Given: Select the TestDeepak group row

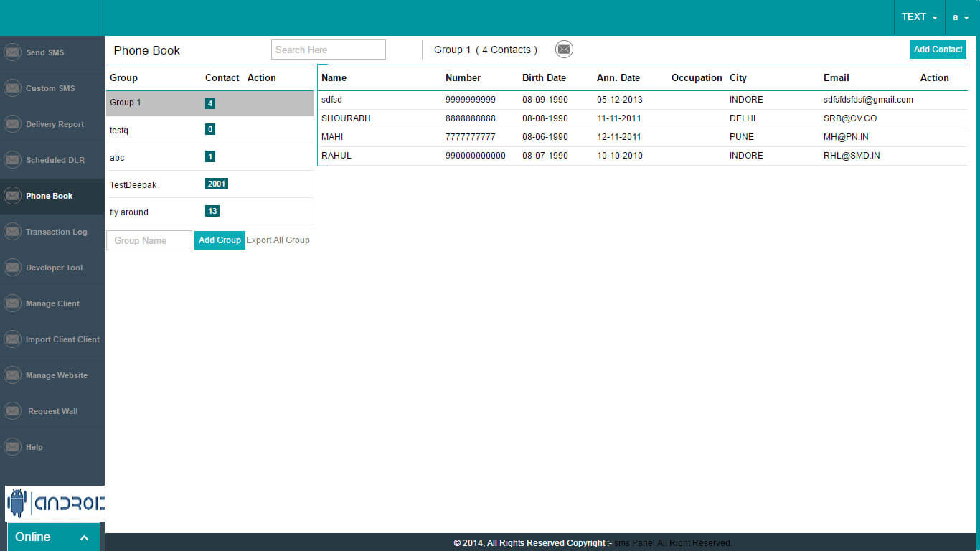Looking at the screenshot, I should [x=133, y=184].
